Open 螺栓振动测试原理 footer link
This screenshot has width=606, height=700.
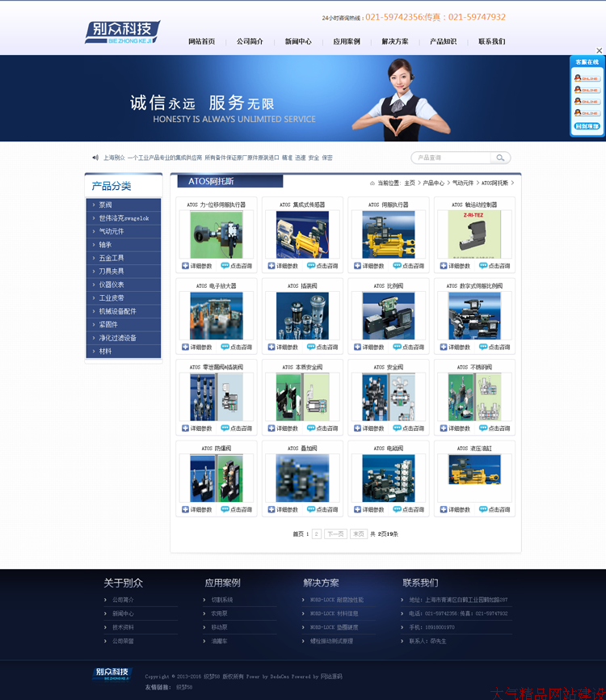[x=331, y=641]
